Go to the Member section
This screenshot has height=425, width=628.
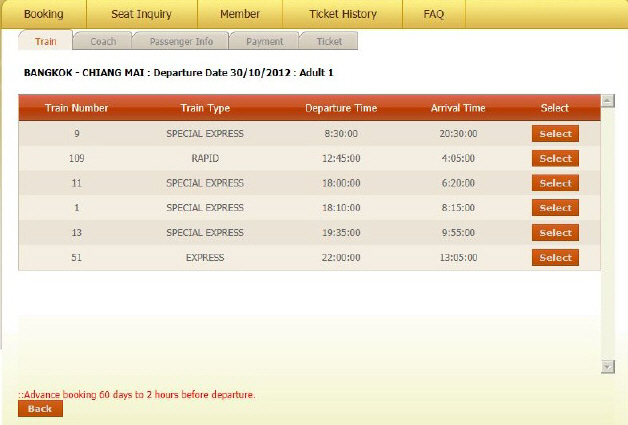(x=240, y=14)
